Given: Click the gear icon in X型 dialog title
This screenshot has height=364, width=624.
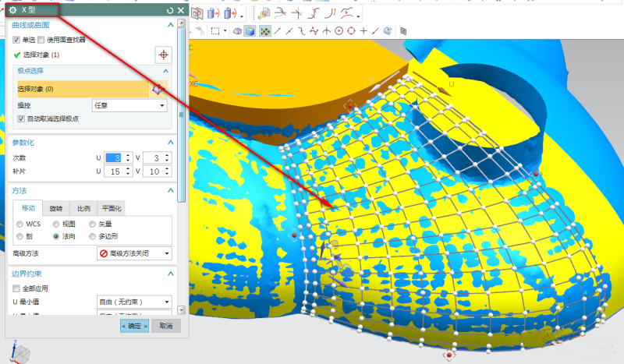Looking at the screenshot, I should 12,10.
